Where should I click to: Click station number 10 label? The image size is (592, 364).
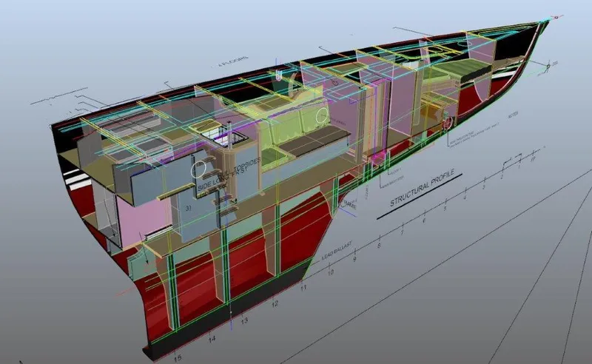pos(330,272)
